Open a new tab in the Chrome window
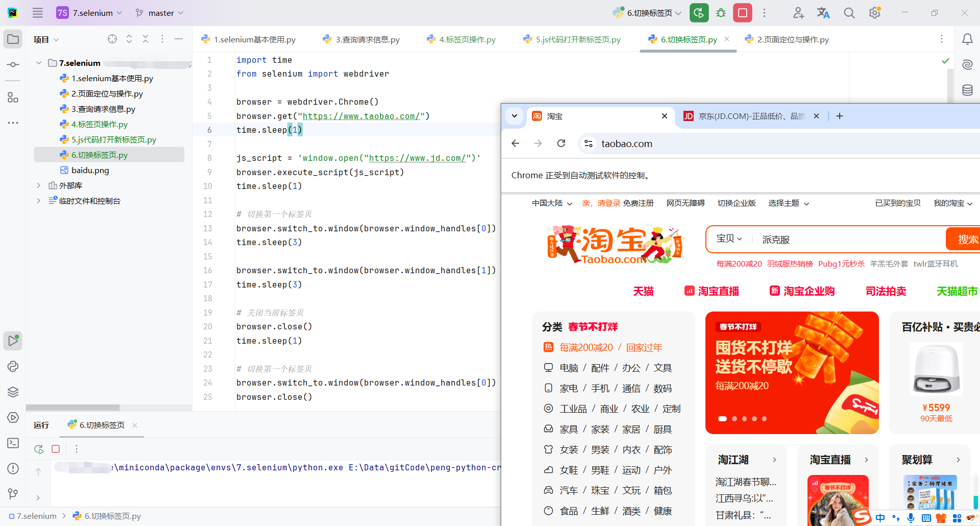Image resolution: width=980 pixels, height=526 pixels. (840, 116)
